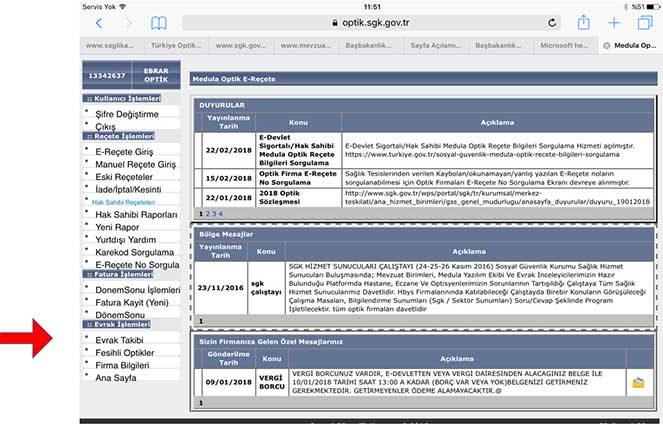The width and height of the screenshot is (663, 425).
Task: Open a new tab with plus icon
Action: (x=614, y=23)
